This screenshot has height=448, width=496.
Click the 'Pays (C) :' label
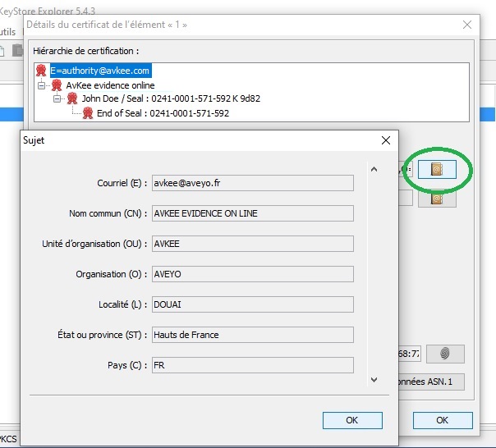(127, 365)
